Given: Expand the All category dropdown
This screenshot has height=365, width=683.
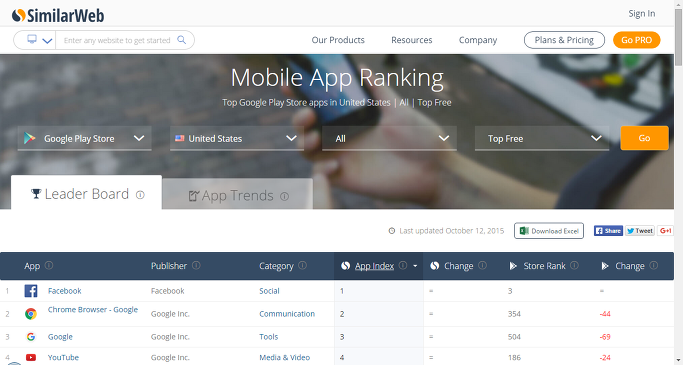Looking at the screenshot, I should 389,139.
